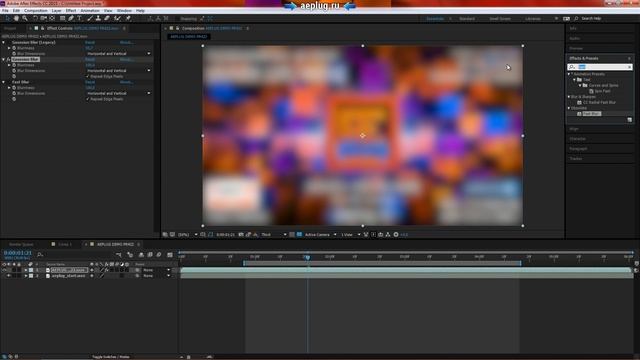Screen dimensions: 640x360
Task: Select the Roto Brush tool
Action: coord(118,18)
